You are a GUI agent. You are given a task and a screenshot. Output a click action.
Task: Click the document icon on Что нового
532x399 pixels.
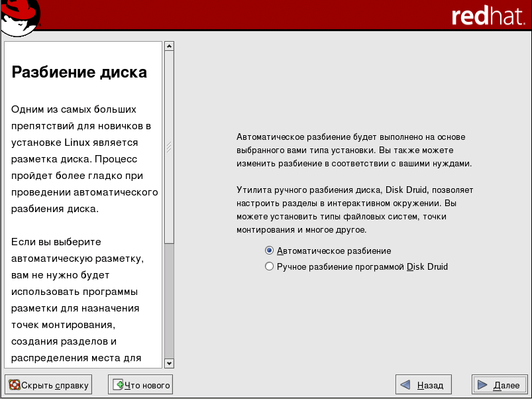[x=119, y=384]
